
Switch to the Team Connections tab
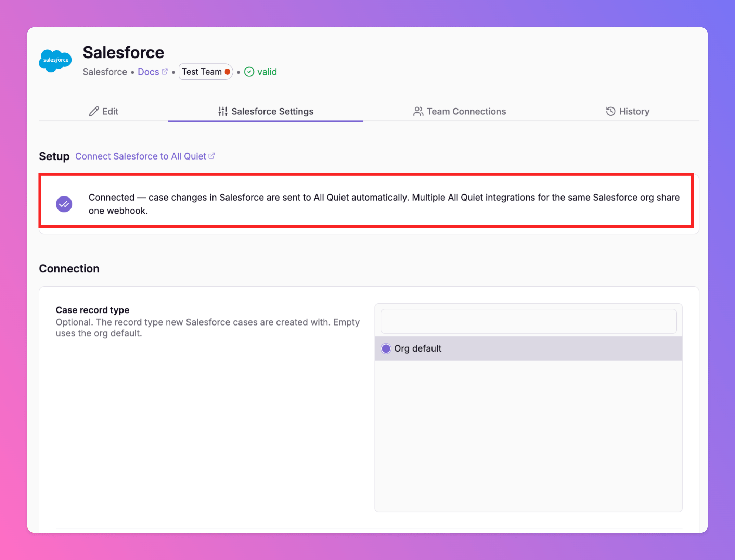(x=459, y=111)
